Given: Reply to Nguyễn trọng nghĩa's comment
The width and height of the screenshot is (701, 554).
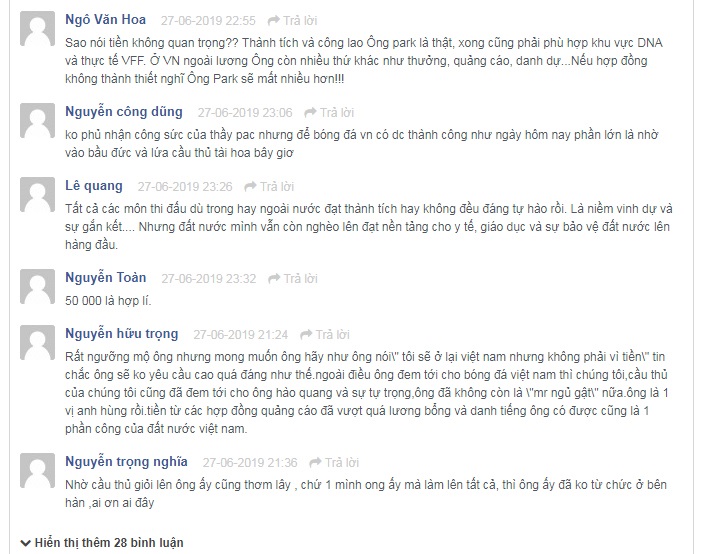Looking at the screenshot, I should coord(334,462).
